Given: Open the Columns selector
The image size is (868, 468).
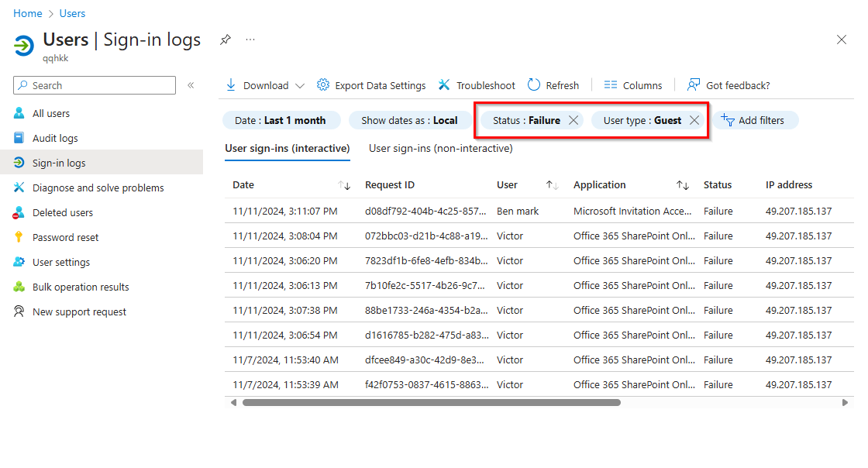Looking at the screenshot, I should pyautogui.click(x=632, y=85).
